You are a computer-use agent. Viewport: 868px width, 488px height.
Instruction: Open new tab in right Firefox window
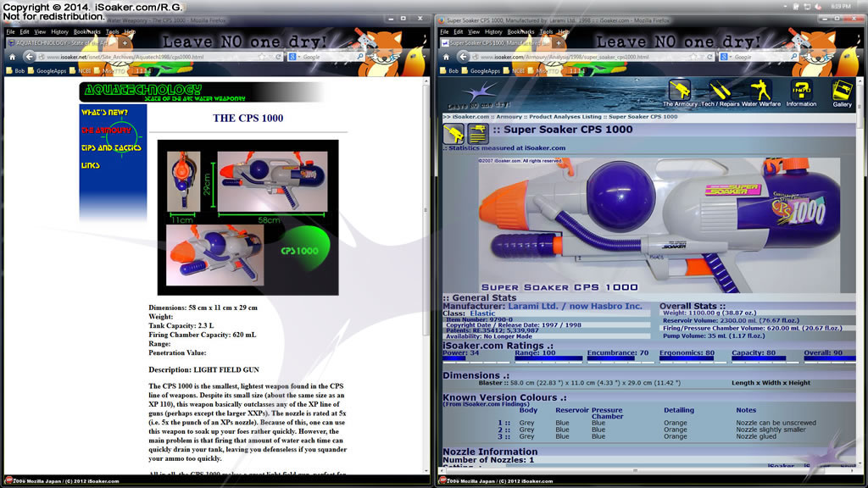(x=559, y=42)
